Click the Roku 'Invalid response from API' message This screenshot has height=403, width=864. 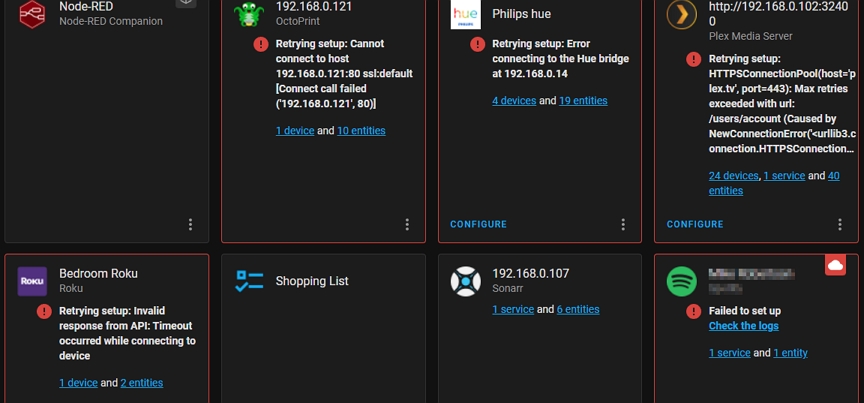[127, 333]
